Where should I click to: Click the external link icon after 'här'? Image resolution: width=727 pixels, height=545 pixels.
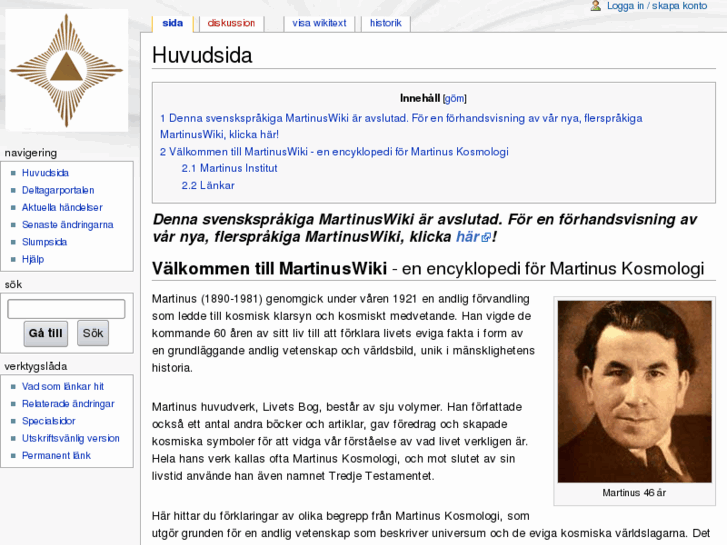click(486, 237)
